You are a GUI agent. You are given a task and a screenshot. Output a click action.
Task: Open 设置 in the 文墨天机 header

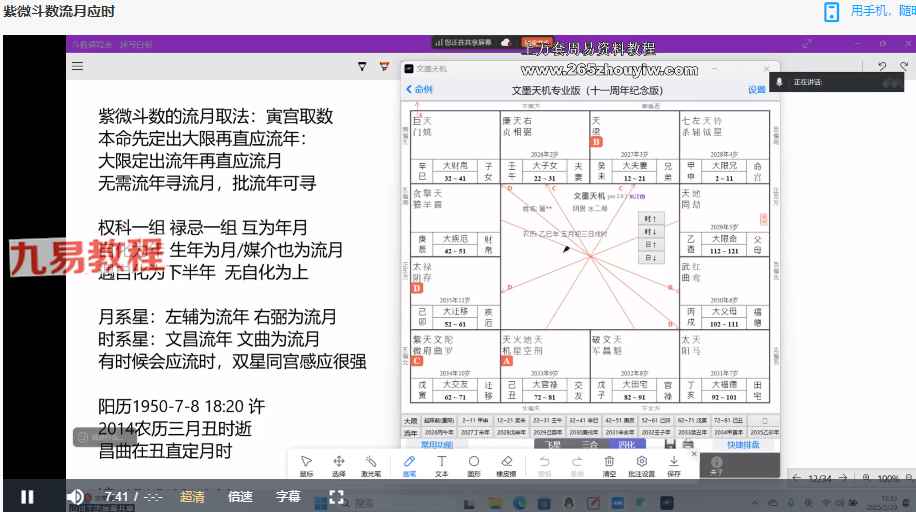point(756,90)
